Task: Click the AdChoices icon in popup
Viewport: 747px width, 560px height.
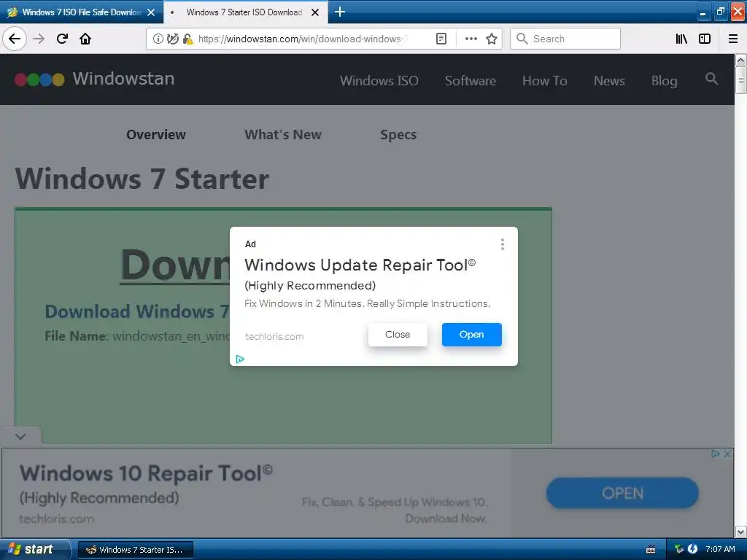Action: coord(240,359)
